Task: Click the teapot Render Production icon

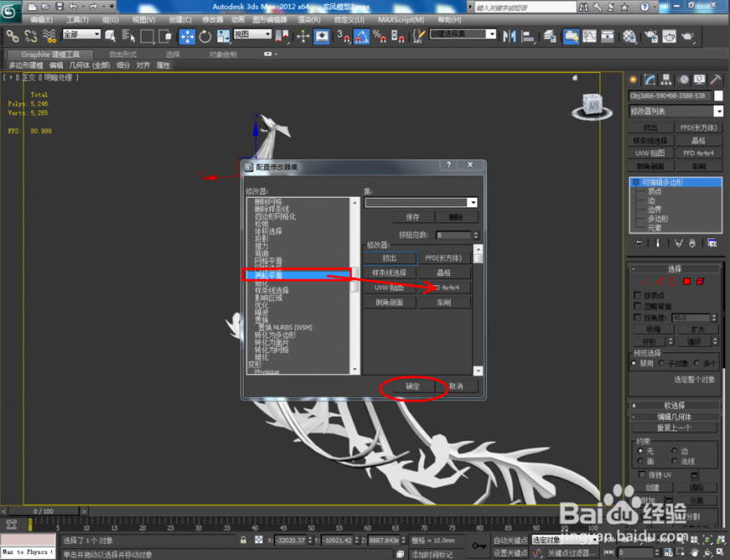Action: 688,36
